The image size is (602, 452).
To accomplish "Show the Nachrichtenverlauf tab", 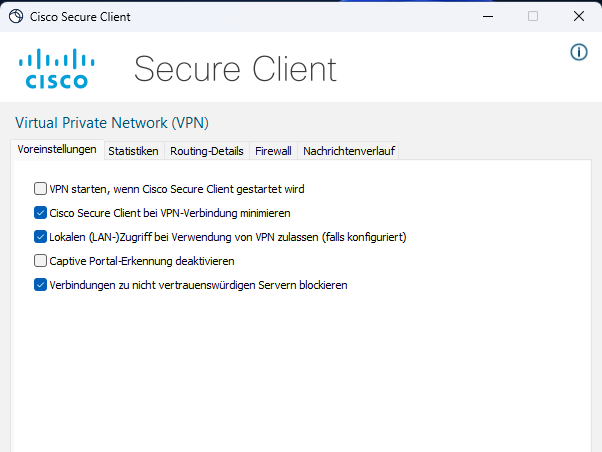I will coord(348,151).
